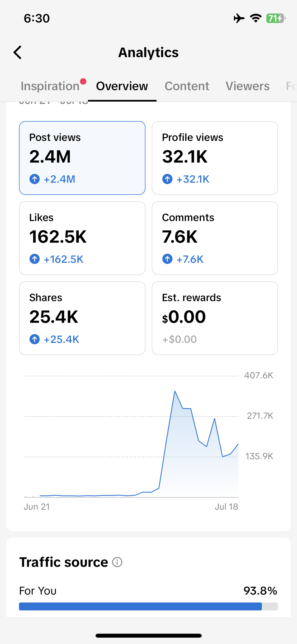Screen dimensions: 297x644
Task: Tap the Inspiration red notification dot
Action: coord(83,81)
